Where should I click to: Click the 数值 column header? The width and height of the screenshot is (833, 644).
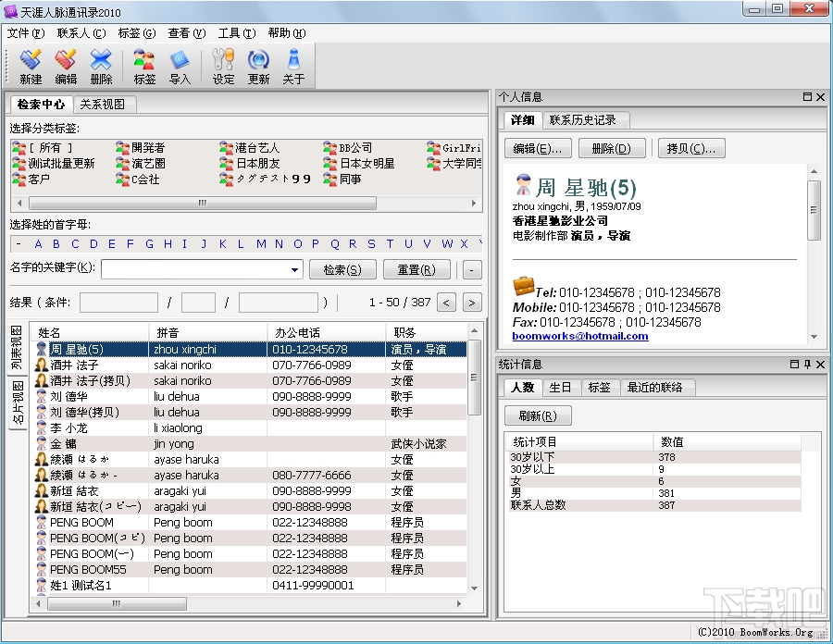[727, 441]
